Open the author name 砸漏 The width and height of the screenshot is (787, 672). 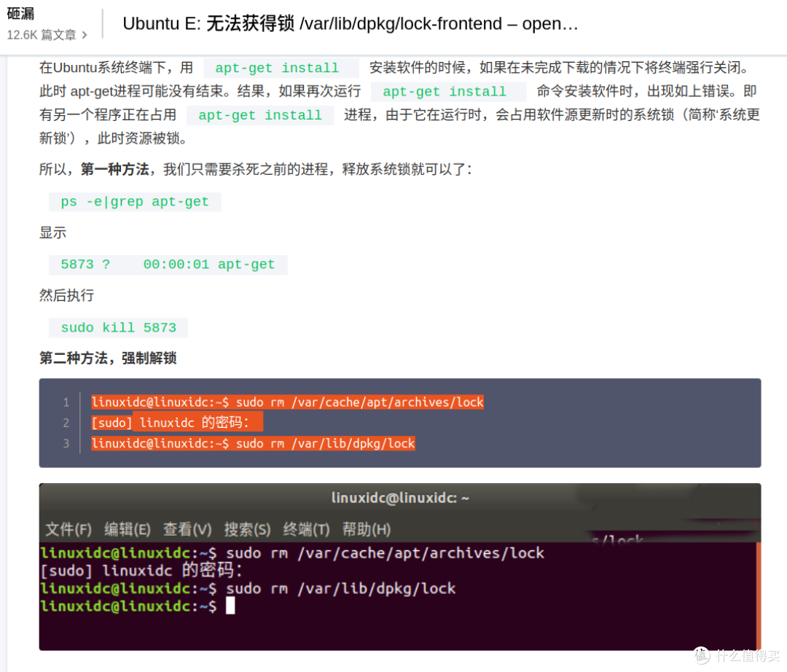click(x=20, y=14)
